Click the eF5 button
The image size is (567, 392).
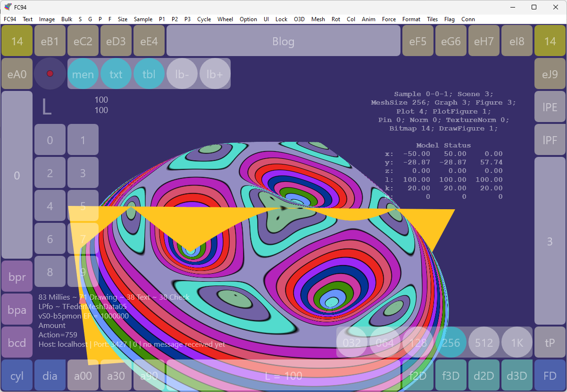coord(418,41)
